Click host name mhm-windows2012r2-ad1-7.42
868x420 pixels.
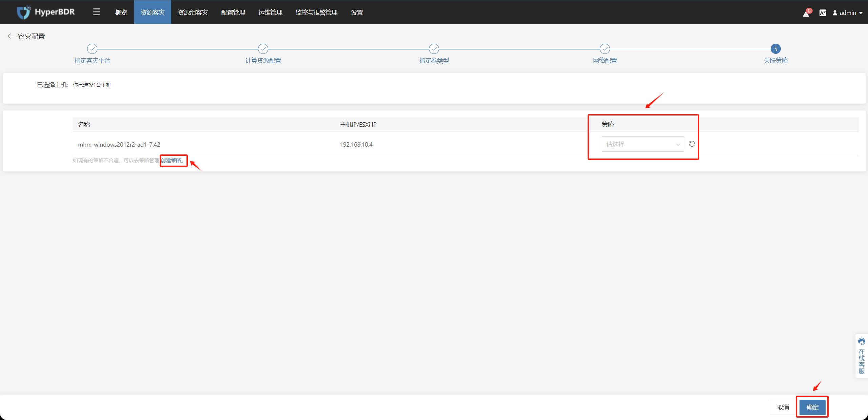click(x=119, y=145)
